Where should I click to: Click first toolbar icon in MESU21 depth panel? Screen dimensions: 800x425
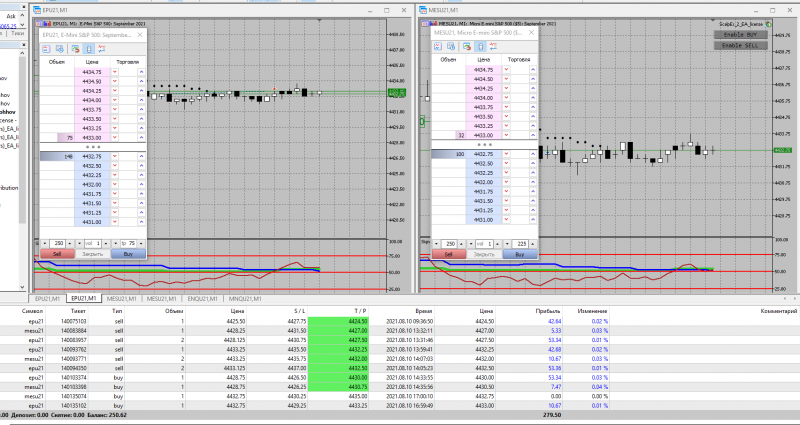point(439,47)
